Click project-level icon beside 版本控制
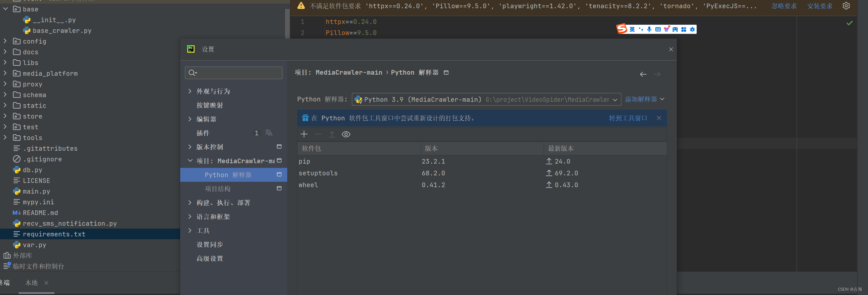 pyautogui.click(x=279, y=146)
